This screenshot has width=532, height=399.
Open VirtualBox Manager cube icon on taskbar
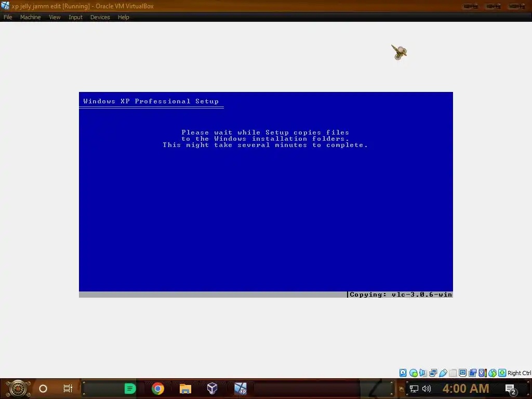point(212,389)
